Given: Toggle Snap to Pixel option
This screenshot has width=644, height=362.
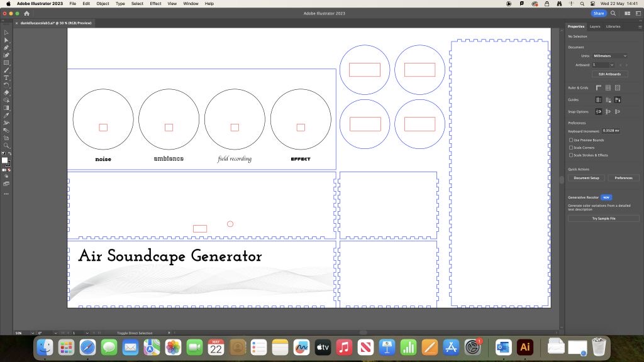Looking at the screenshot, I should (x=608, y=112).
